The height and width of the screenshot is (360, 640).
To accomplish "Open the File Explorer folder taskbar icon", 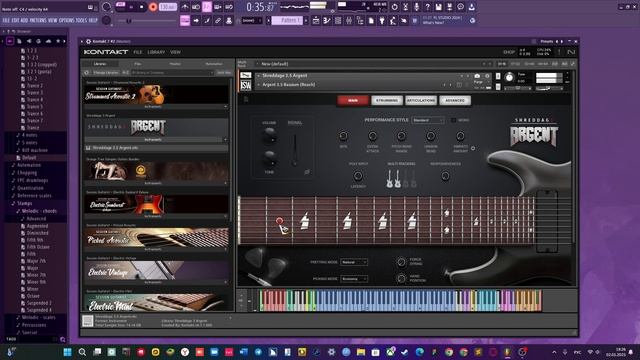I will pos(361,352).
